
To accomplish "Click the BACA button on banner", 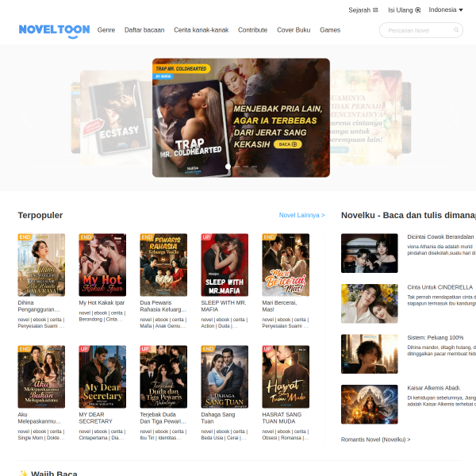I will click(x=287, y=144).
